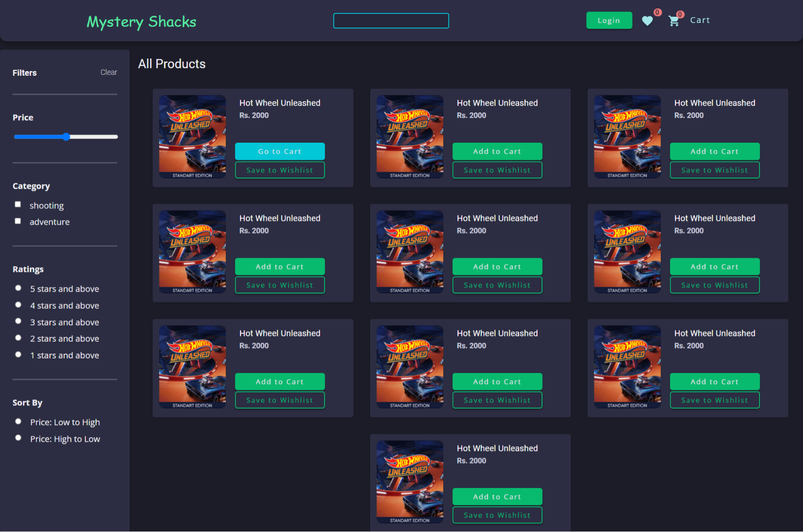This screenshot has height=532, width=803.
Task: Open first Hot Wheel Unleashed product thumbnail
Action: pos(192,136)
